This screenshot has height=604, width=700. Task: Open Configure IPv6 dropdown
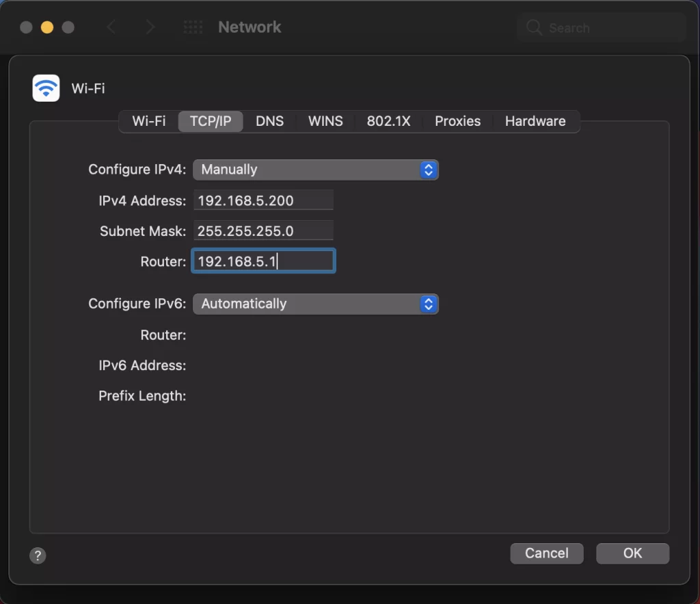pyautogui.click(x=316, y=304)
